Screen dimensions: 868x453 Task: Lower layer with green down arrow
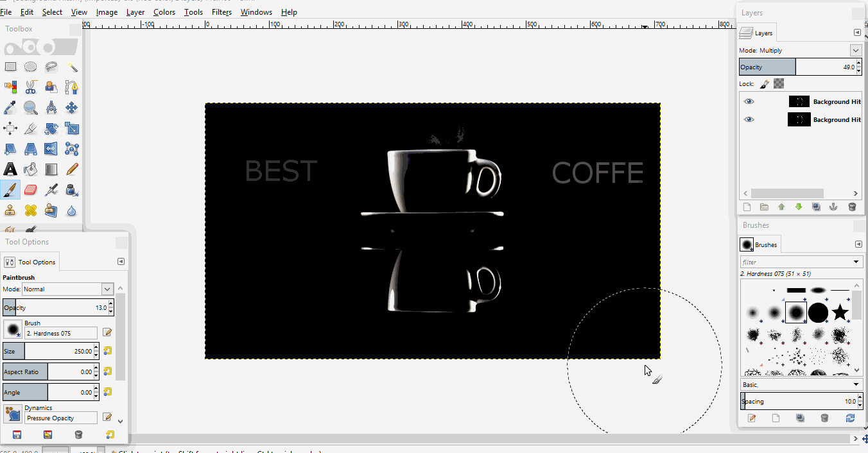799,207
